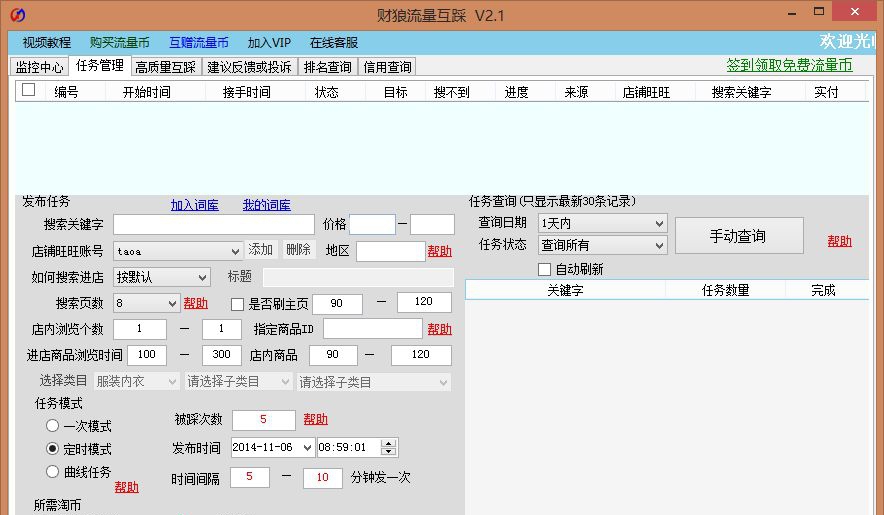Click the 手动查询 button
The height and width of the screenshot is (515, 884).
(739, 236)
